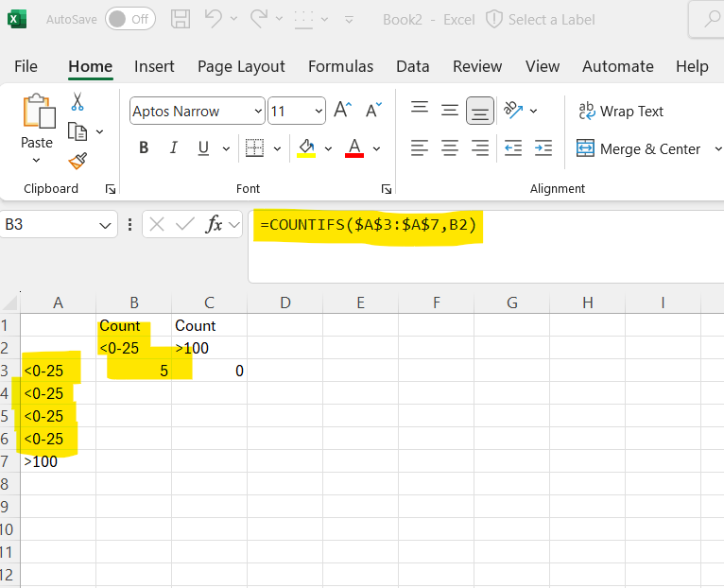Toggle Italic formatting
This screenshot has height=588, width=724.
pos(173,147)
